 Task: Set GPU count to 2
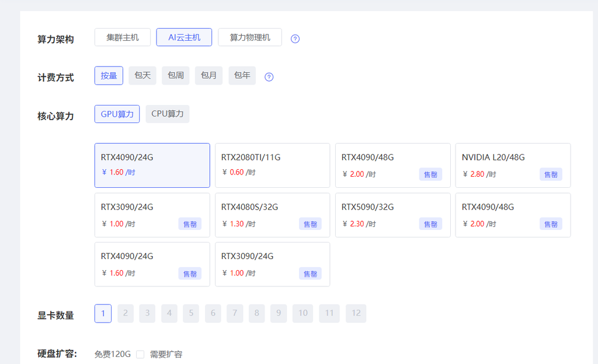tap(126, 313)
